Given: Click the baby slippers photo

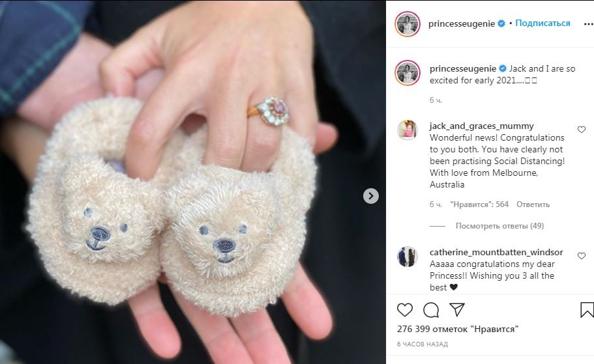Looking at the screenshot, I should point(193,182).
